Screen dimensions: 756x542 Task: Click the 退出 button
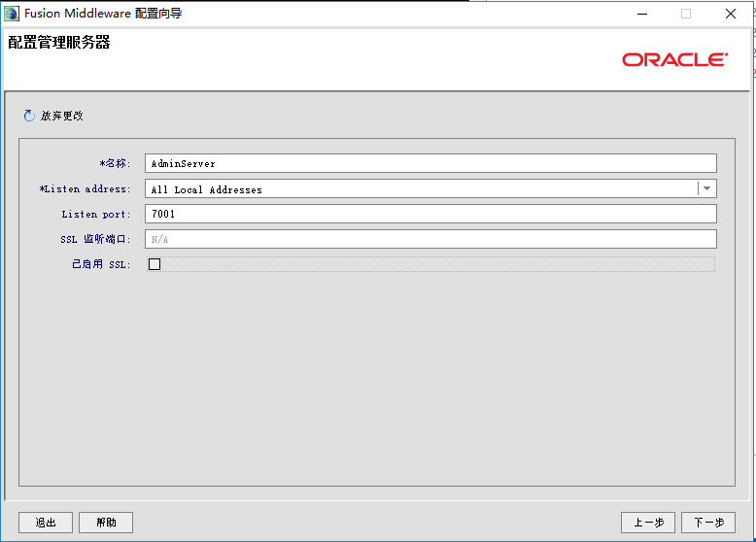coord(46,523)
